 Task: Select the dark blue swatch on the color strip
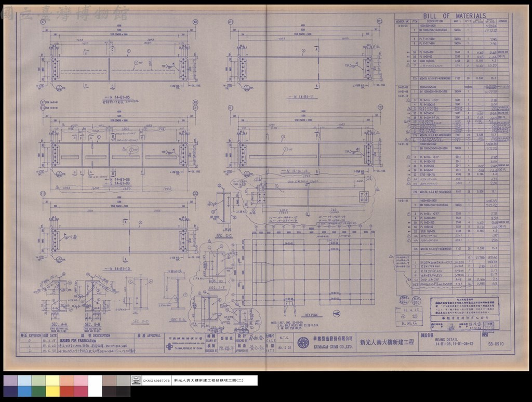pos(10,391)
